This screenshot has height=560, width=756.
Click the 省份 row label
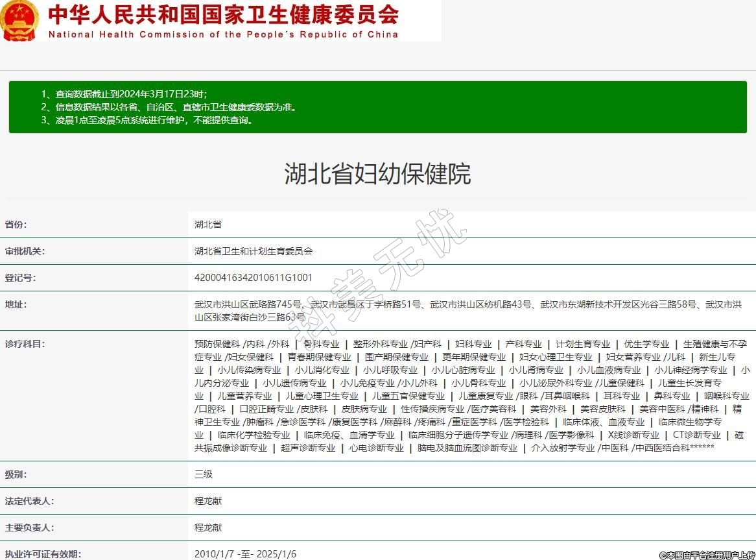pyautogui.click(x=16, y=225)
